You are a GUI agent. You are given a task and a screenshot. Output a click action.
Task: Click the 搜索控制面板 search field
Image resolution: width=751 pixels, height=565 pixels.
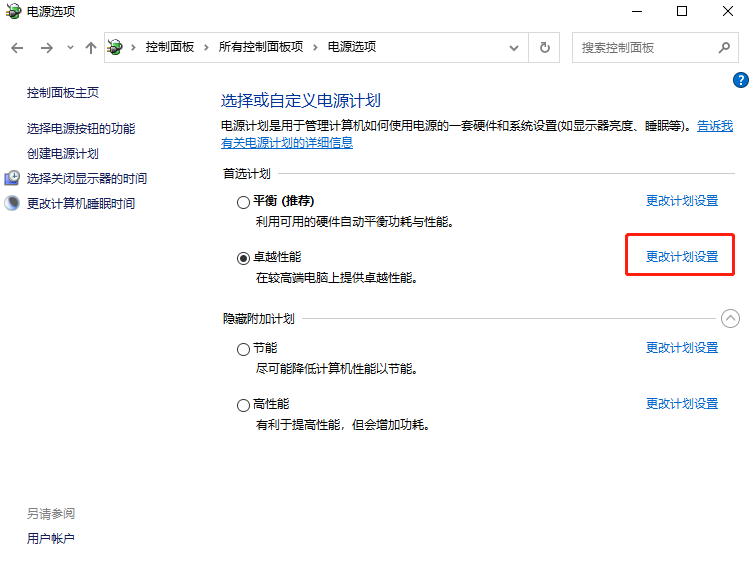click(645, 47)
